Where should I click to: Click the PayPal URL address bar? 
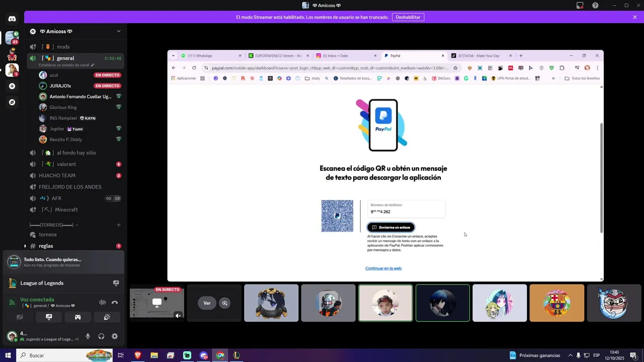pyautogui.click(x=330, y=68)
